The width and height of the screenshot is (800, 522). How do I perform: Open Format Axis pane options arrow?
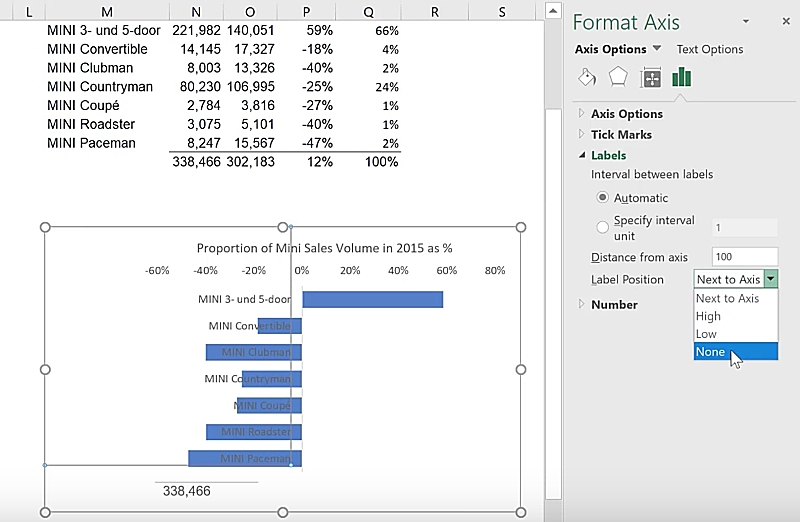745,22
